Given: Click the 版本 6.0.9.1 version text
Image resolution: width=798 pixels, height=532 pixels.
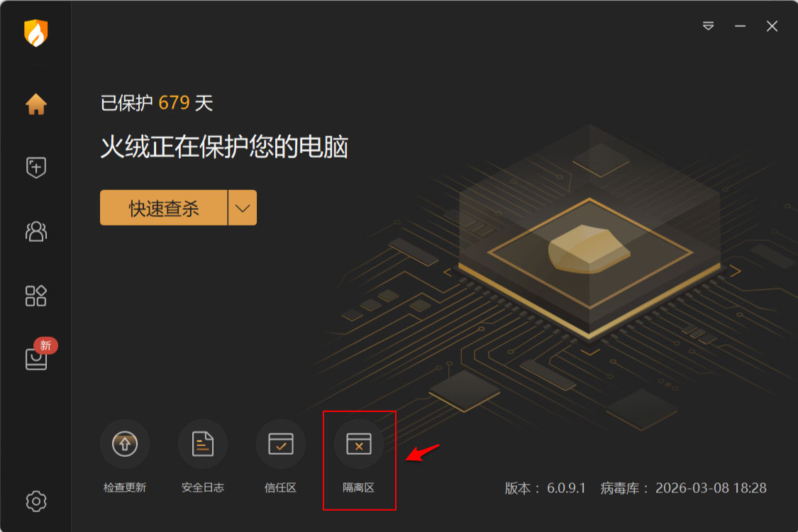Looking at the screenshot, I should pos(545,488).
